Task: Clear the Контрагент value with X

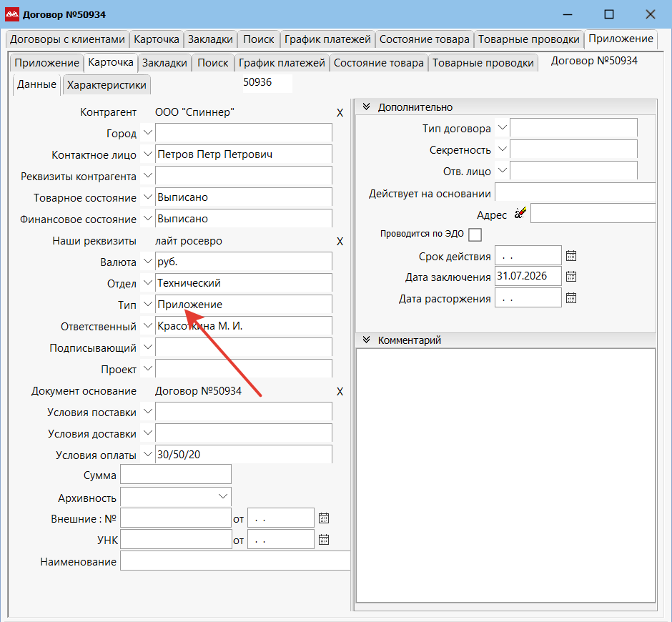Action: 340,113
